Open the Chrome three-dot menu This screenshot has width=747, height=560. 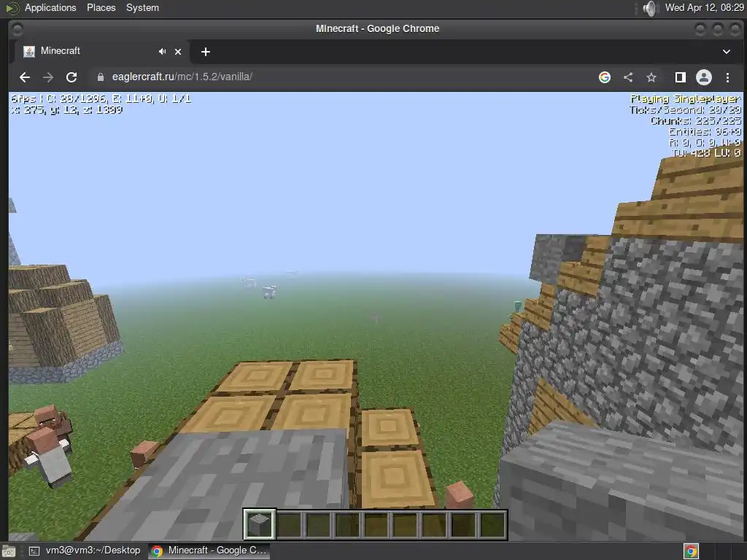coord(727,77)
